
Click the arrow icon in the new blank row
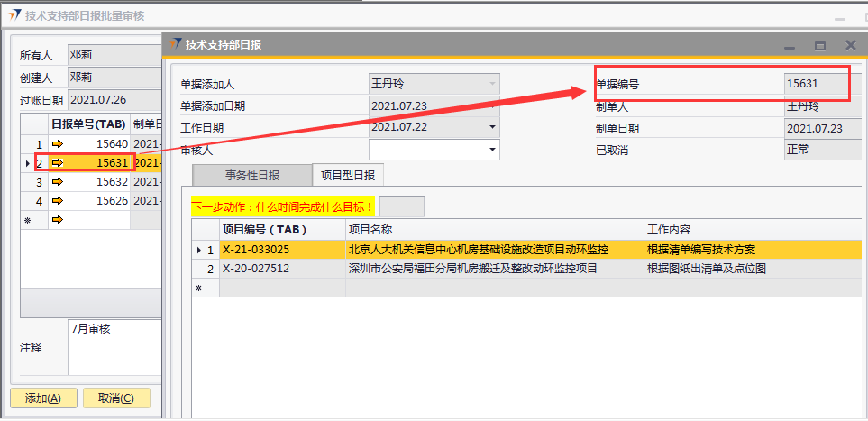(x=58, y=220)
